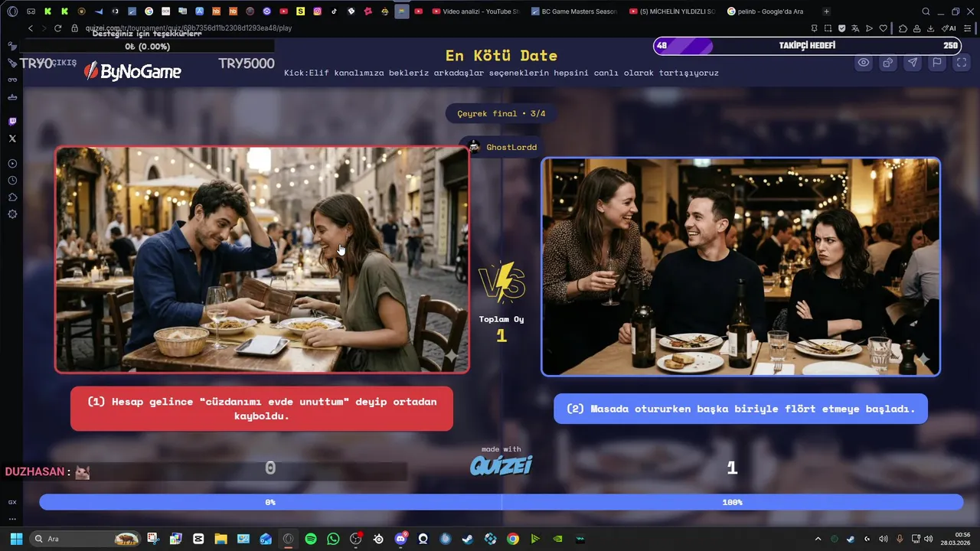Open the tab search magnifier
Viewport: 980px width, 551px height.
(x=926, y=11)
